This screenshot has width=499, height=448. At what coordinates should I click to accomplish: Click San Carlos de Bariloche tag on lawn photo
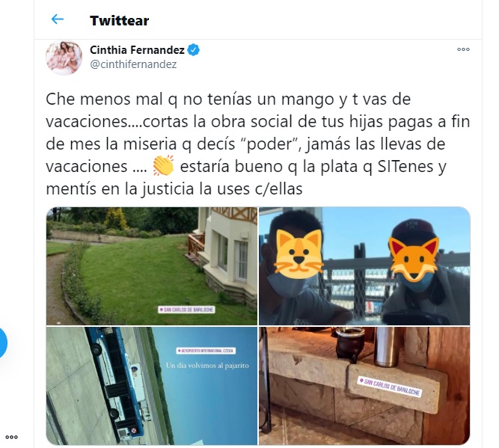(x=187, y=310)
